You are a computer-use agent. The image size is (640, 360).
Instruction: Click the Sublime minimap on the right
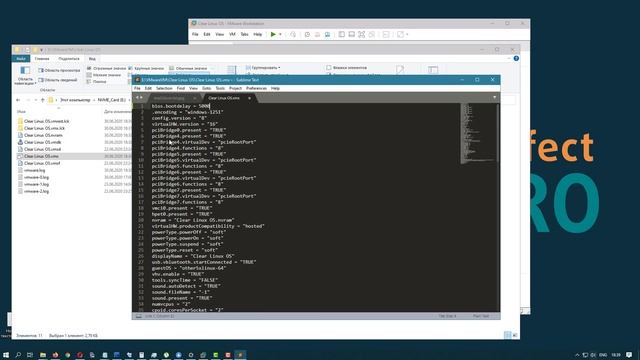tap(478, 134)
